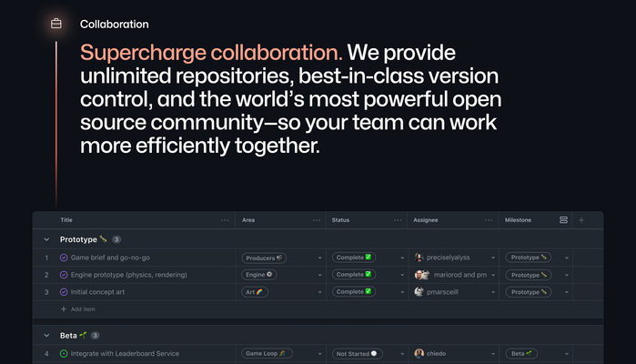Open Milestone dropdown in Leaderboard Service row
The width and height of the screenshot is (636, 364).
[x=567, y=353]
